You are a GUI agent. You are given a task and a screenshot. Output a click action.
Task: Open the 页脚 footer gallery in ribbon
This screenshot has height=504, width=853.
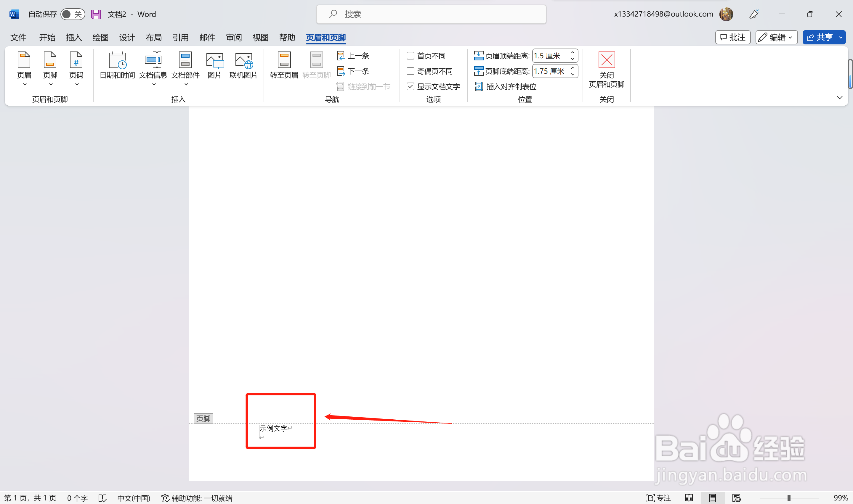50,69
